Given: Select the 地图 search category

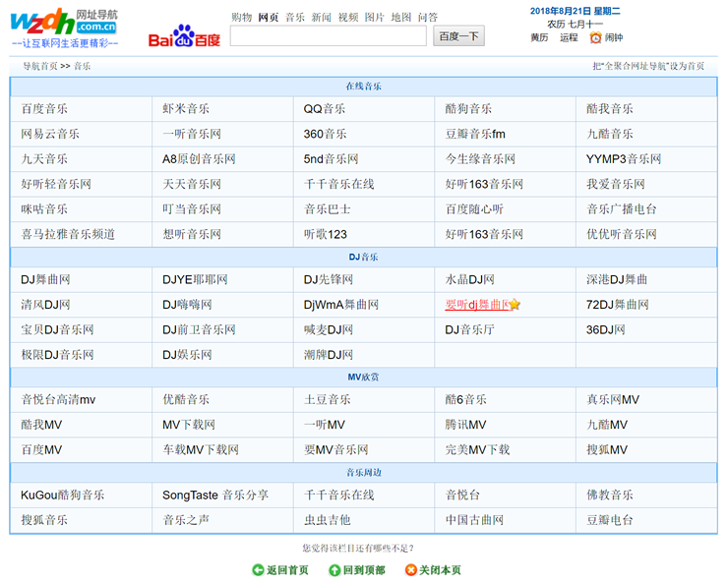Looking at the screenshot, I should [x=401, y=17].
